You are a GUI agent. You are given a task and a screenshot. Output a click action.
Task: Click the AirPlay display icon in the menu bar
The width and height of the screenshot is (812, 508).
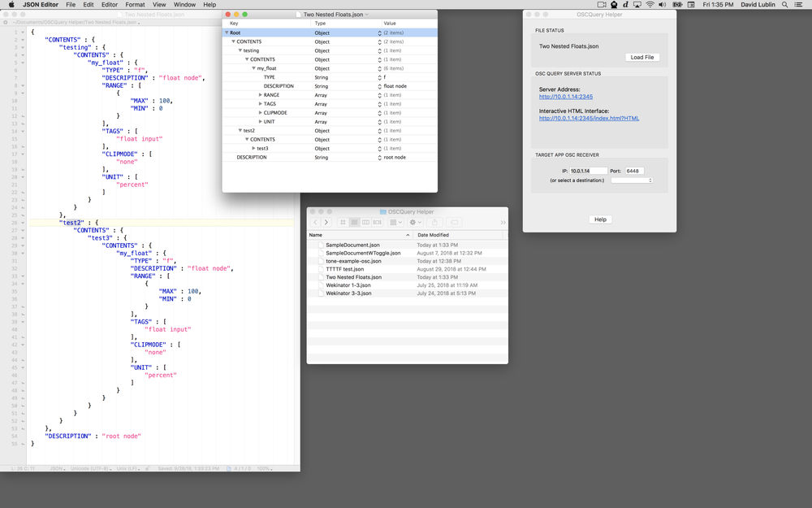(x=637, y=5)
